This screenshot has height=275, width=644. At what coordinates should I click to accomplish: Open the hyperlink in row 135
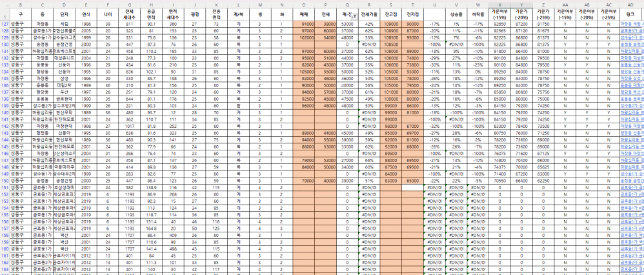(x=630, y=78)
